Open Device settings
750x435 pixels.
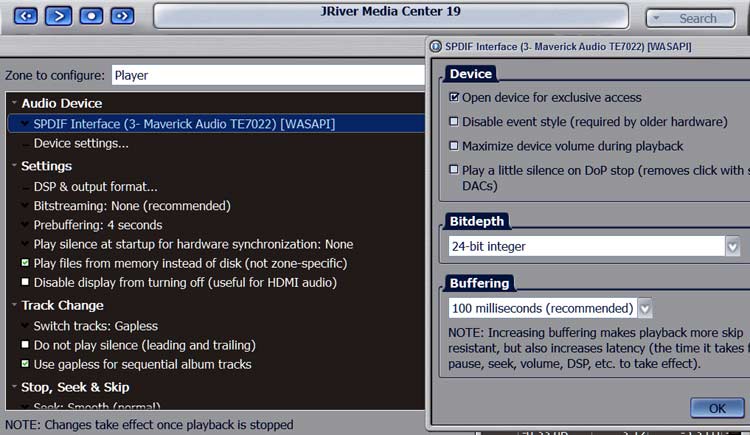tap(81, 143)
